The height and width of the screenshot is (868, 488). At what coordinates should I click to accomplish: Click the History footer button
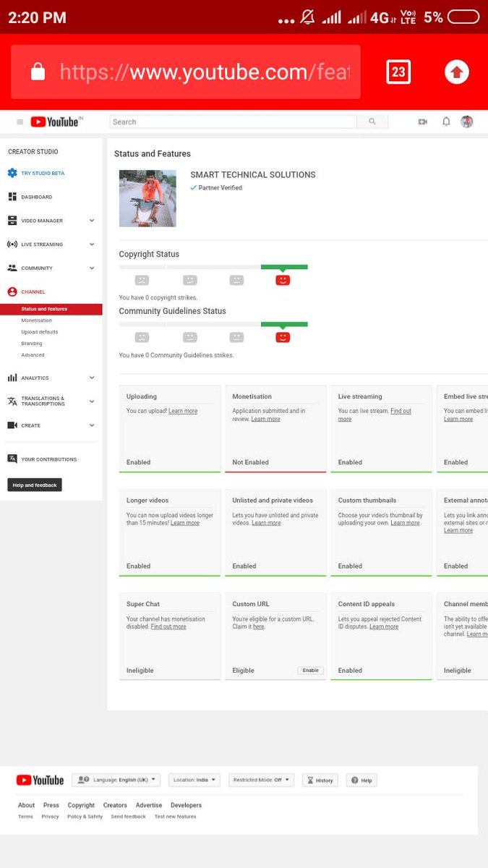(x=320, y=780)
